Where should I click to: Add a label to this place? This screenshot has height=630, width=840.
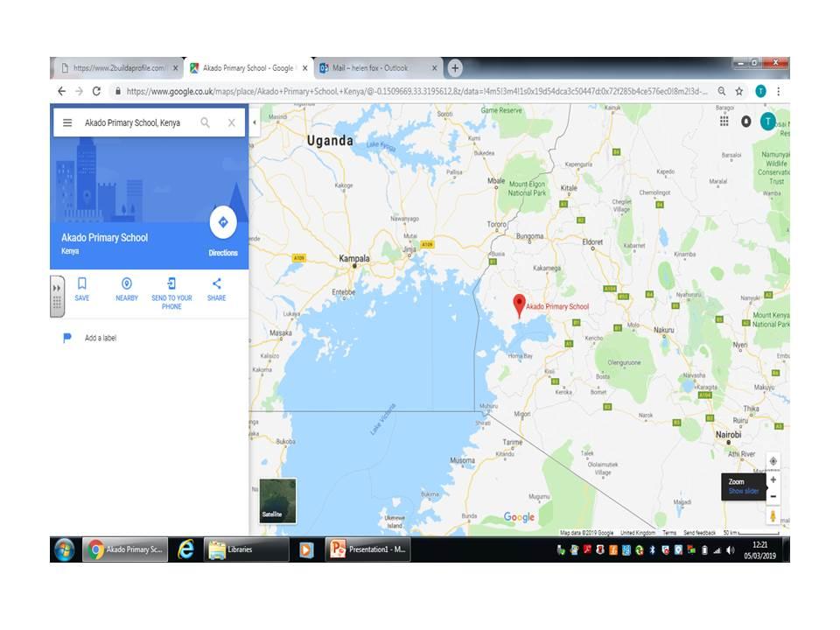(100, 338)
